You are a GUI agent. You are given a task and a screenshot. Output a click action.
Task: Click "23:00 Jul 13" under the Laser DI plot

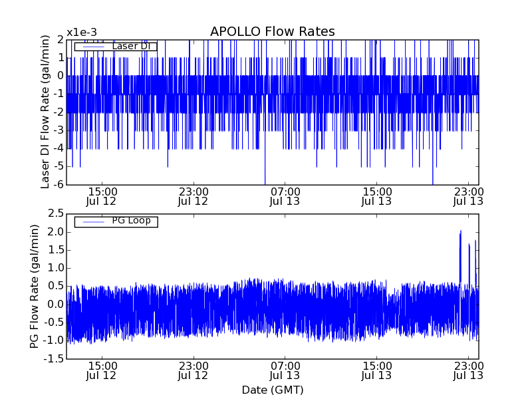469,197
